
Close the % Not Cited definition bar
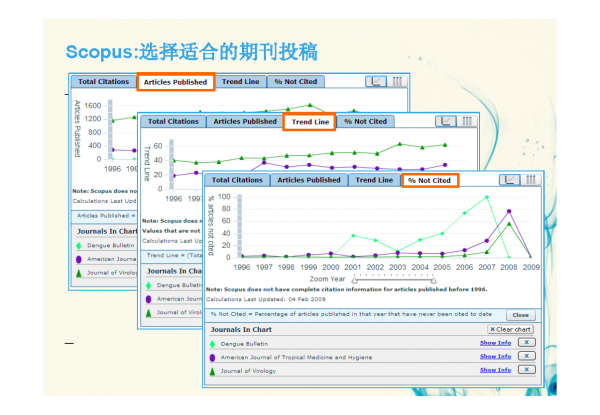(x=520, y=315)
